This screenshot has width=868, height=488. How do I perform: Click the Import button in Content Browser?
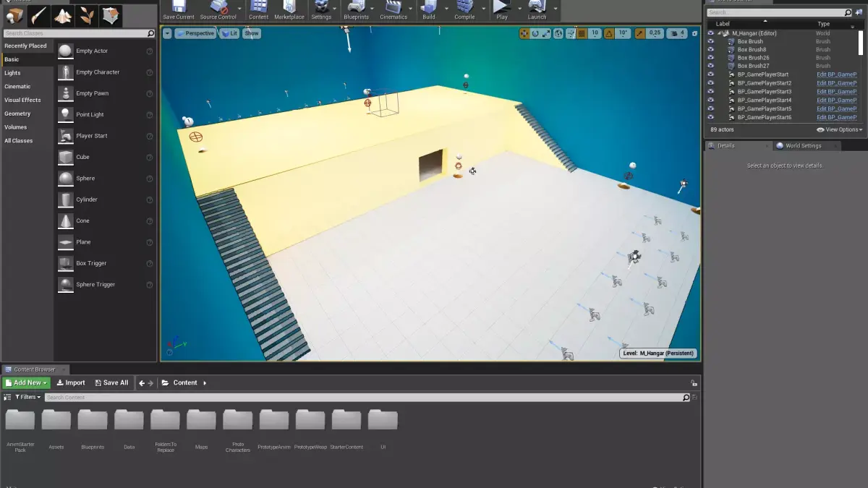click(71, 383)
